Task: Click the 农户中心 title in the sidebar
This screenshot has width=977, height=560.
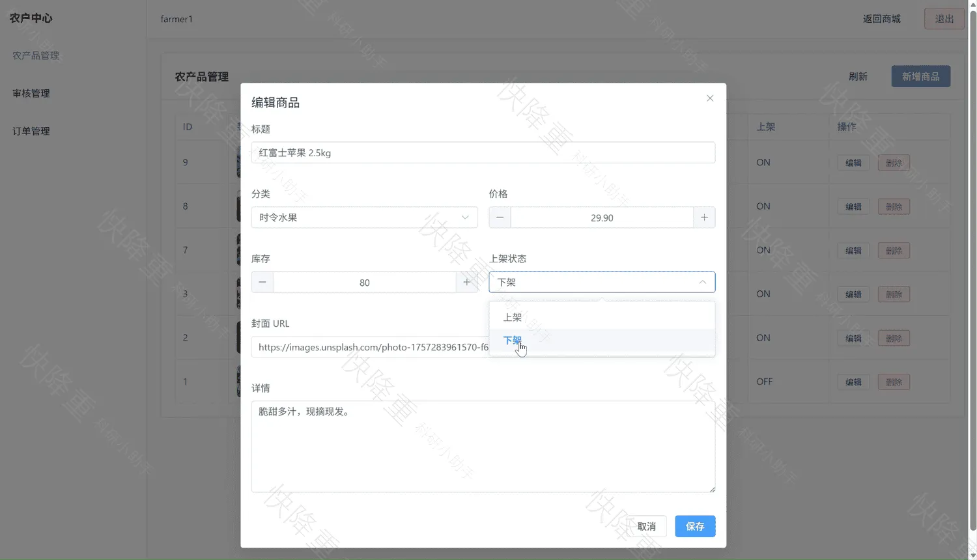Action: 31,18
